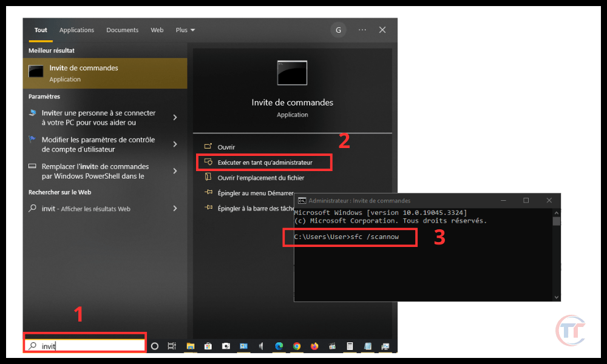Viewport: 607px width, 364px height.
Task: Click the '(c) Microsoft Corporation' copyright line
Action: point(390,220)
